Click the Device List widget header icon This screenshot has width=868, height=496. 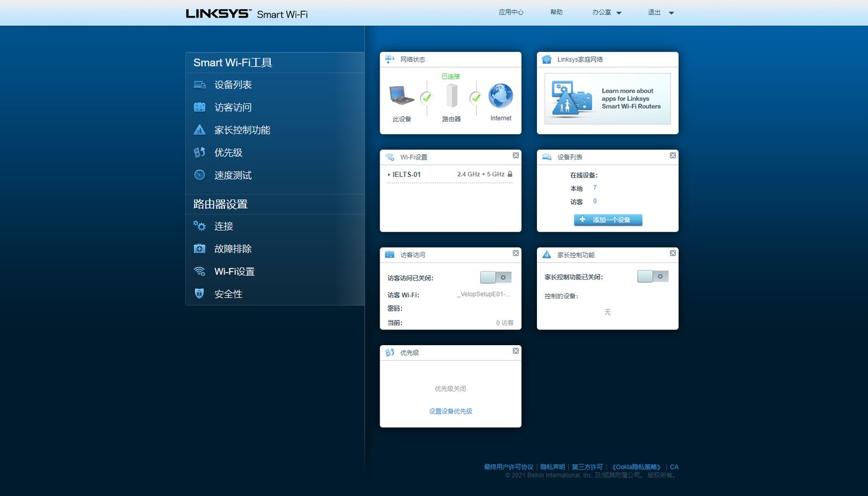click(x=547, y=157)
